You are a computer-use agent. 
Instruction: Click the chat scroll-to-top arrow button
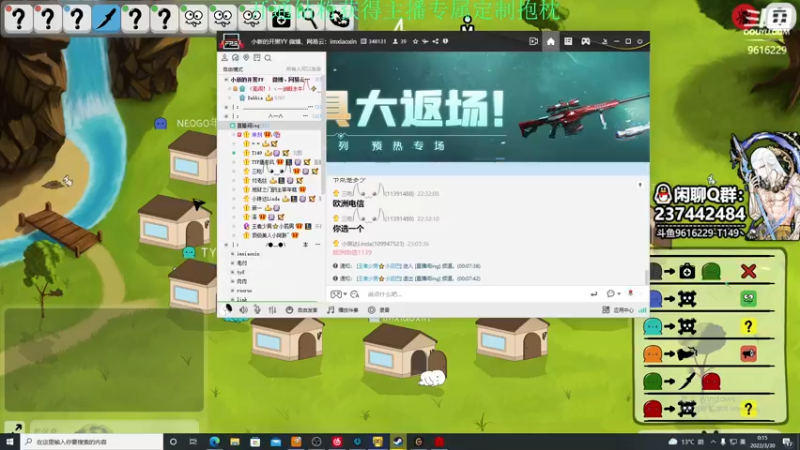(x=640, y=185)
